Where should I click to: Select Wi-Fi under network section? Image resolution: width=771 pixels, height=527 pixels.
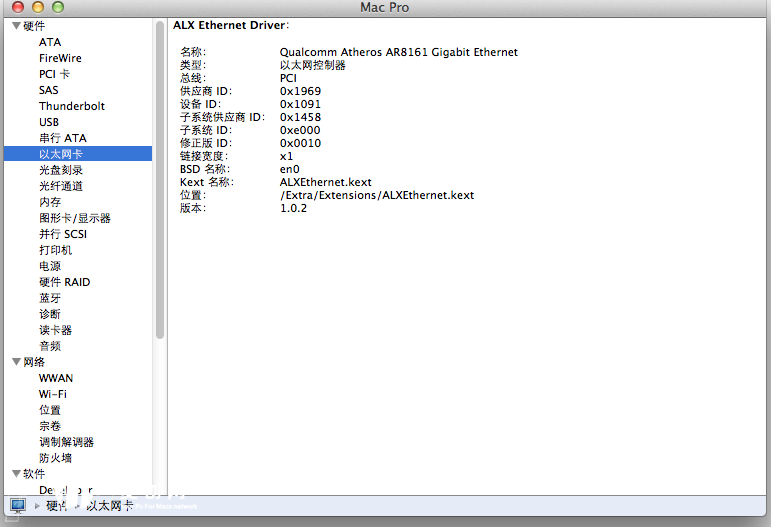point(53,394)
